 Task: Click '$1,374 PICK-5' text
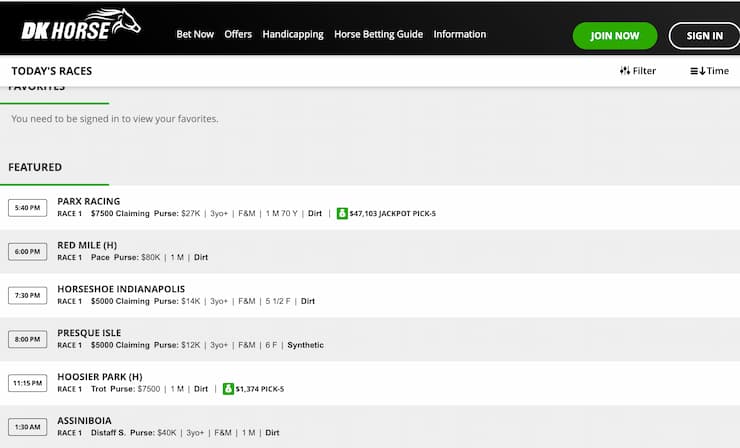tap(260, 389)
